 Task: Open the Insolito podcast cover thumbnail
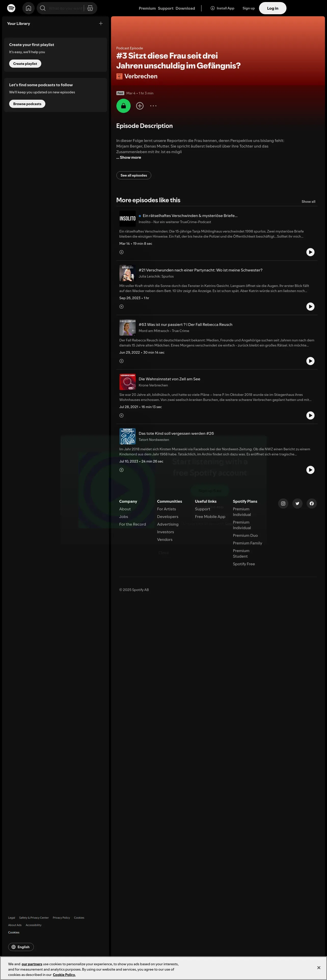[128, 219]
